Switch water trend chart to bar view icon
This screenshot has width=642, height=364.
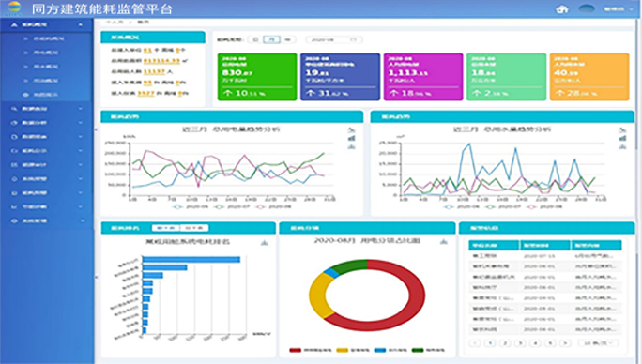click(x=622, y=139)
